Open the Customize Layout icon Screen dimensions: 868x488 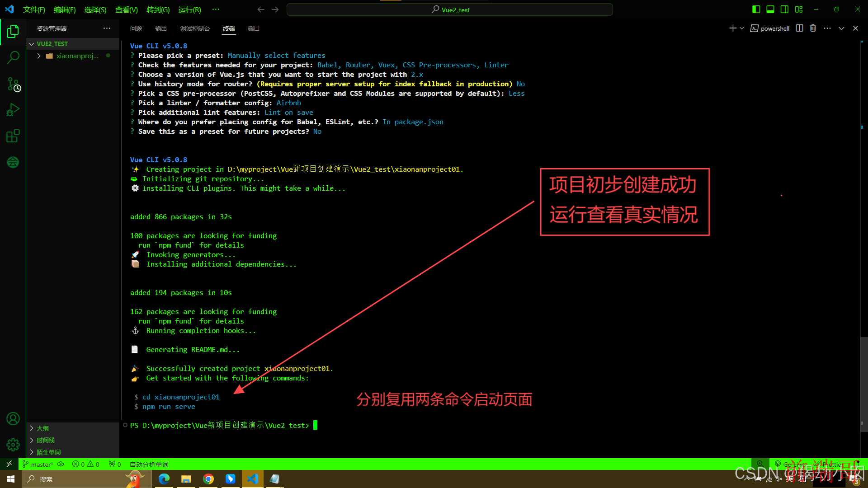tap(799, 9)
